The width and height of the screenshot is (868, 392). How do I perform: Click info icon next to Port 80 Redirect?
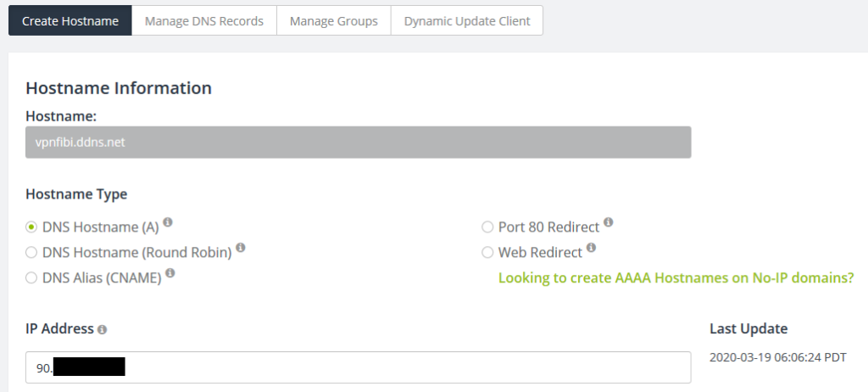(x=609, y=222)
